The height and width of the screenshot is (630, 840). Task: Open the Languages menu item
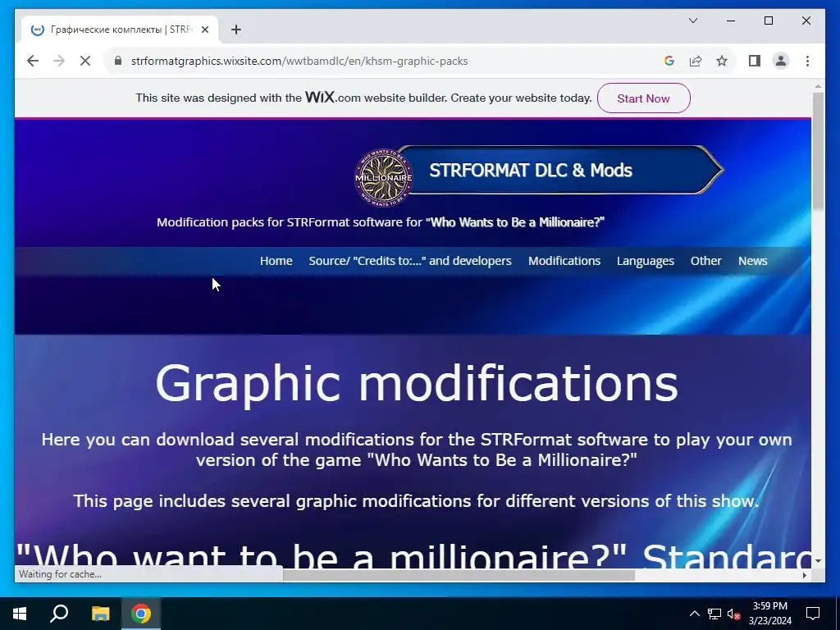(x=645, y=261)
